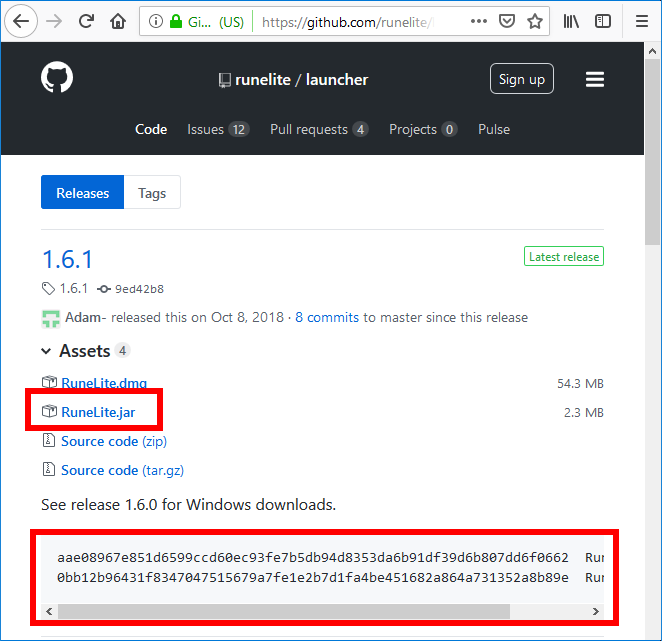662x641 pixels.
Task: Click the Issues count badge 12
Action: point(239,129)
